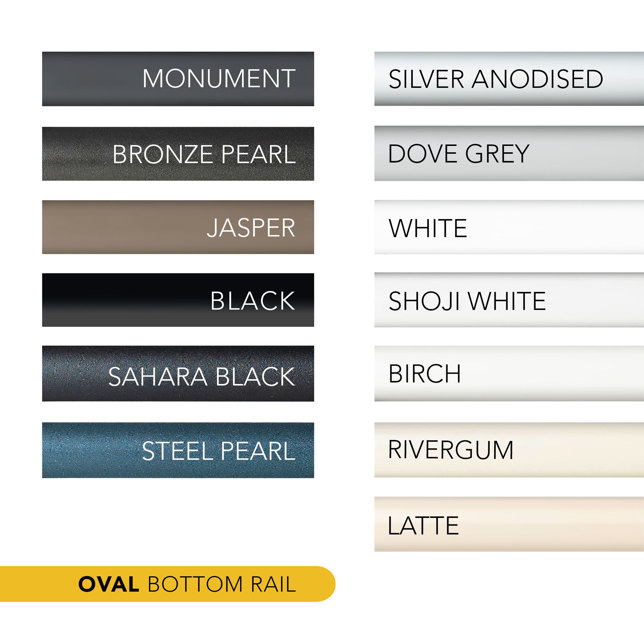Click the word SHOJI on the white swatch
Image resolution: width=644 pixels, height=644 pixels.
pos(424,301)
